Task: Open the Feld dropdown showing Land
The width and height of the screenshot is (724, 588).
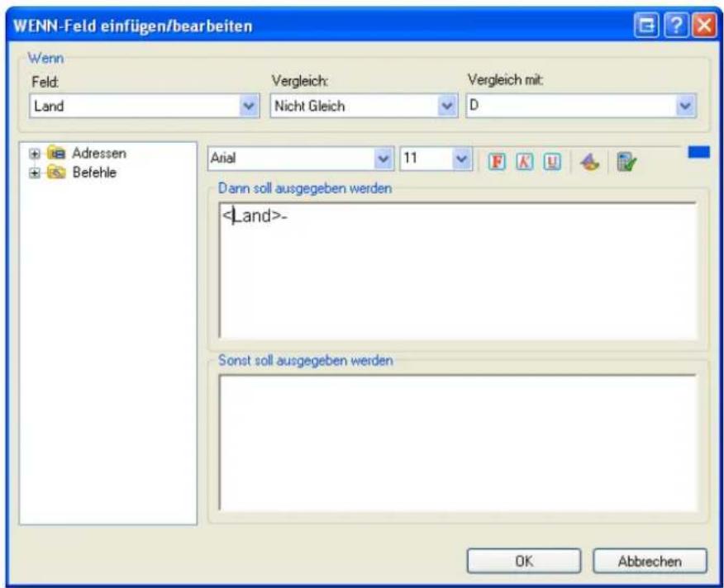Action: pyautogui.click(x=249, y=107)
